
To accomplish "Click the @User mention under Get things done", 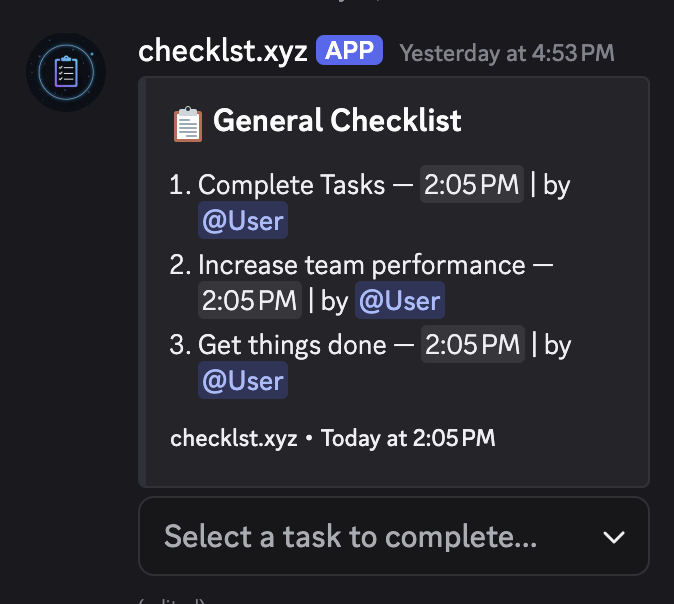I will point(243,381).
